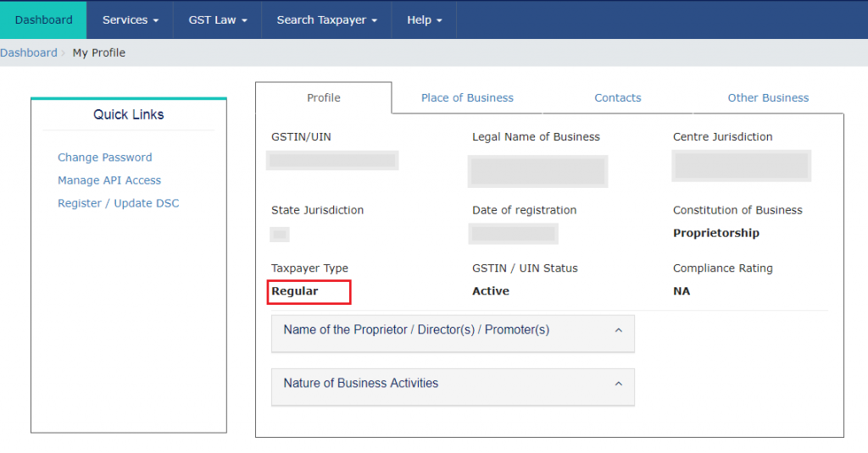
Task: Click the NA compliance rating value
Action: (682, 291)
